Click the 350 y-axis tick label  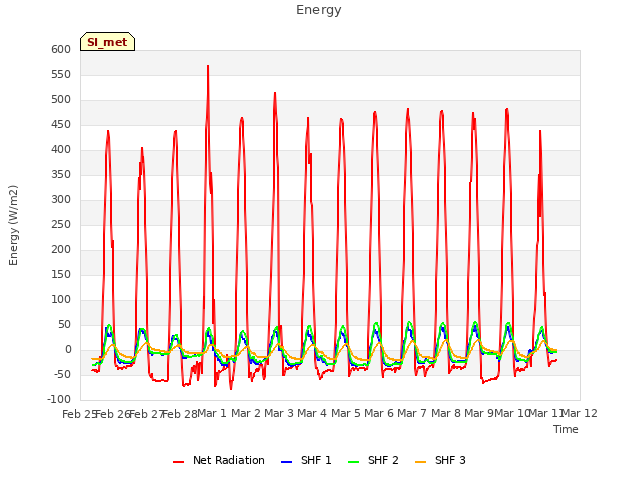pyautogui.click(x=61, y=175)
